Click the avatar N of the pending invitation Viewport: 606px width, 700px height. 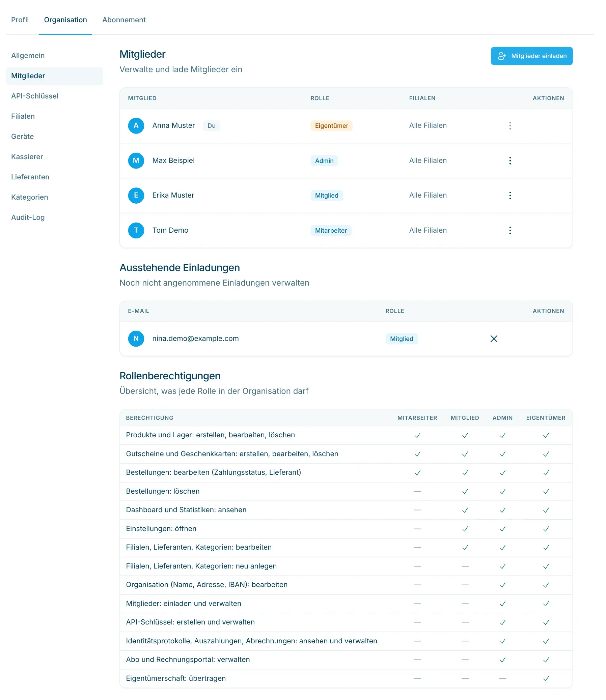click(136, 339)
